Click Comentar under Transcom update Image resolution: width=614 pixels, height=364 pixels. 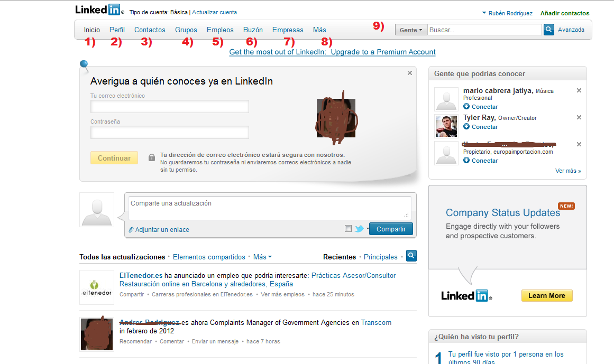172,341
